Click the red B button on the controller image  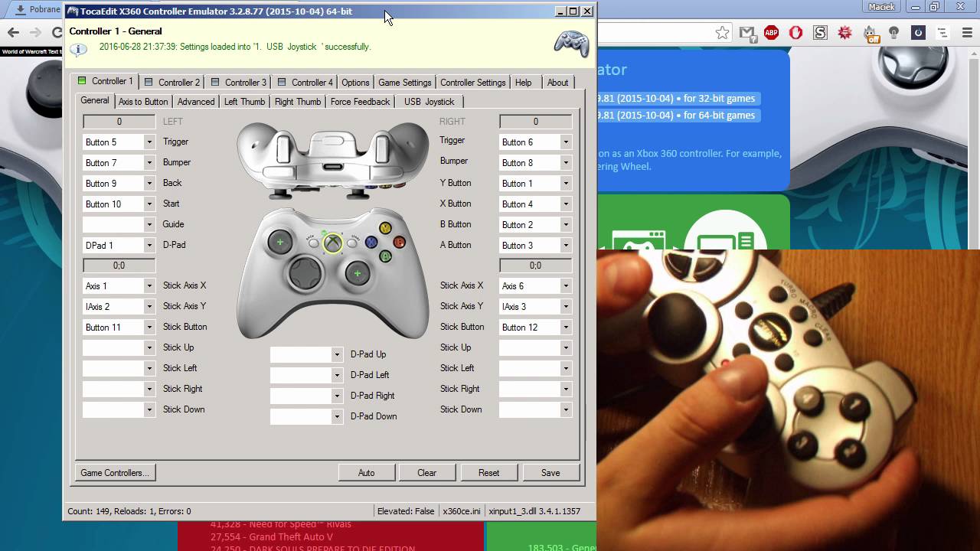pyautogui.click(x=399, y=243)
